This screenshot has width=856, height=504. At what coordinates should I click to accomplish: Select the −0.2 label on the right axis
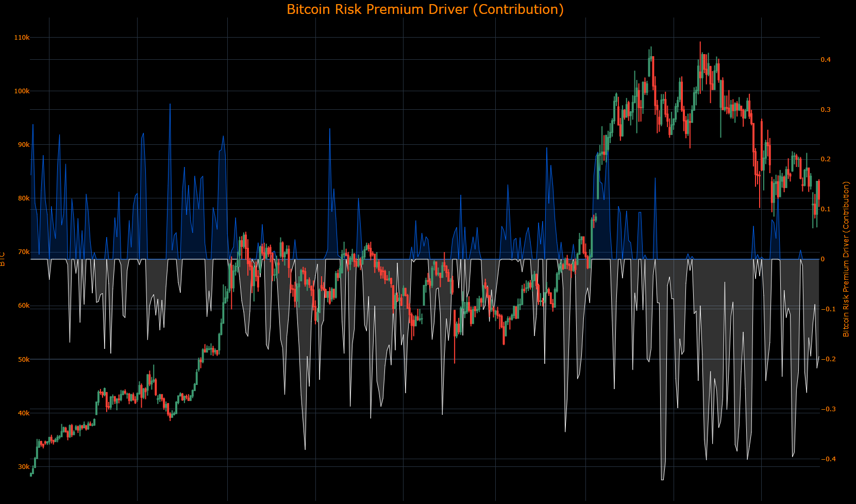828,359
